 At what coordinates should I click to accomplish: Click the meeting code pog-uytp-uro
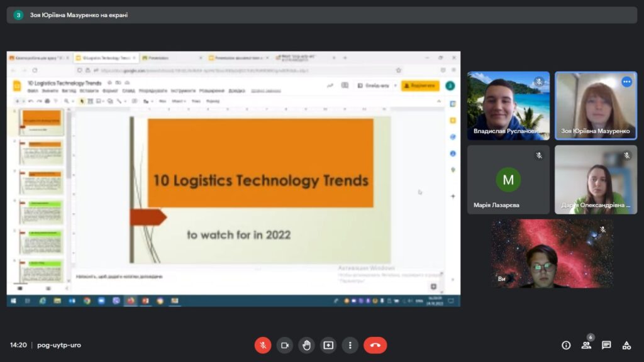pos(59,345)
